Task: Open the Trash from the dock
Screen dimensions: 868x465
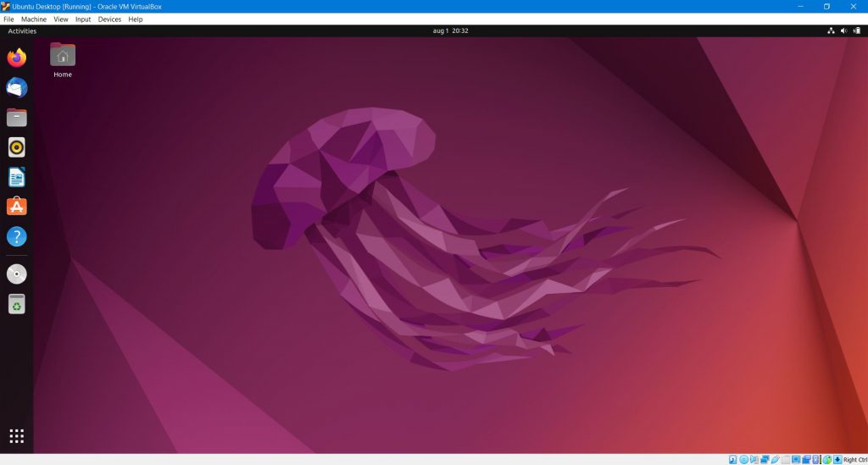Action: pyautogui.click(x=17, y=304)
